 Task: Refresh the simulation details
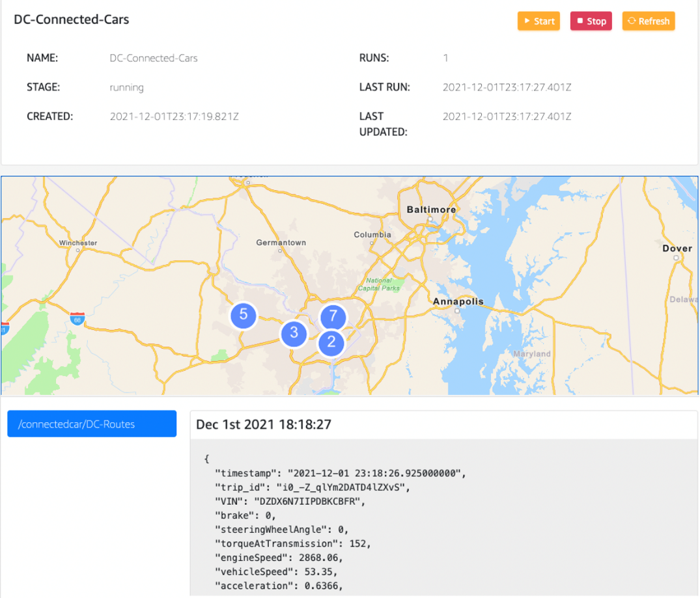tap(648, 21)
